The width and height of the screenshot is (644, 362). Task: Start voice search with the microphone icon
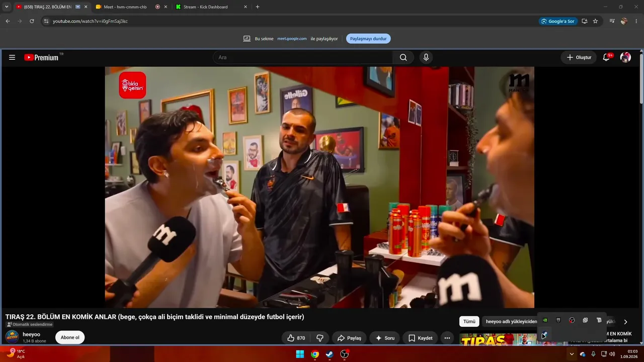[x=426, y=57]
